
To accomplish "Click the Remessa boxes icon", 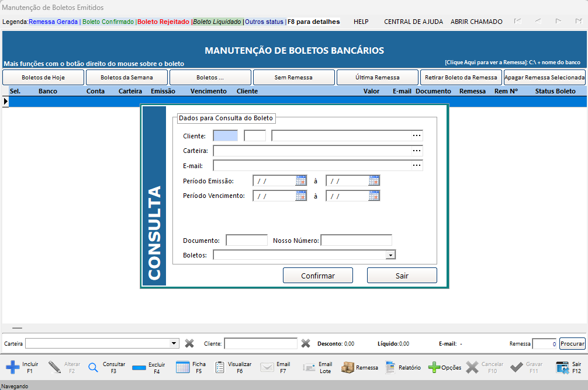I will pos(348,367).
